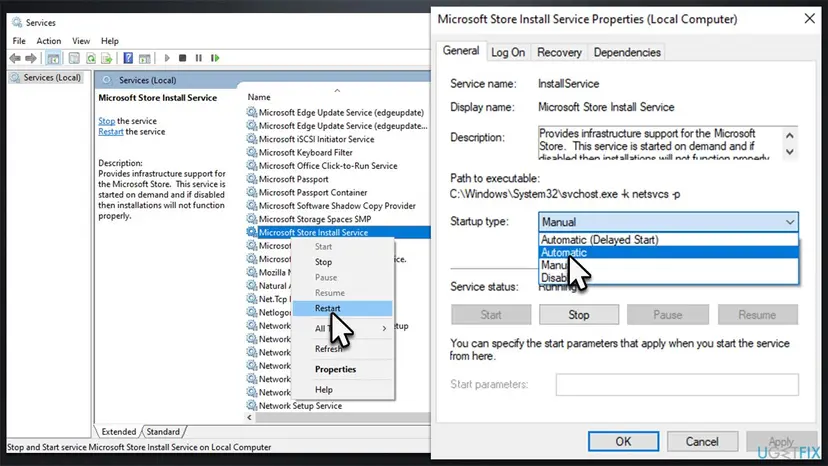Select Properties in the context menu
Viewport: 828px width, 466px height.
tap(342, 369)
